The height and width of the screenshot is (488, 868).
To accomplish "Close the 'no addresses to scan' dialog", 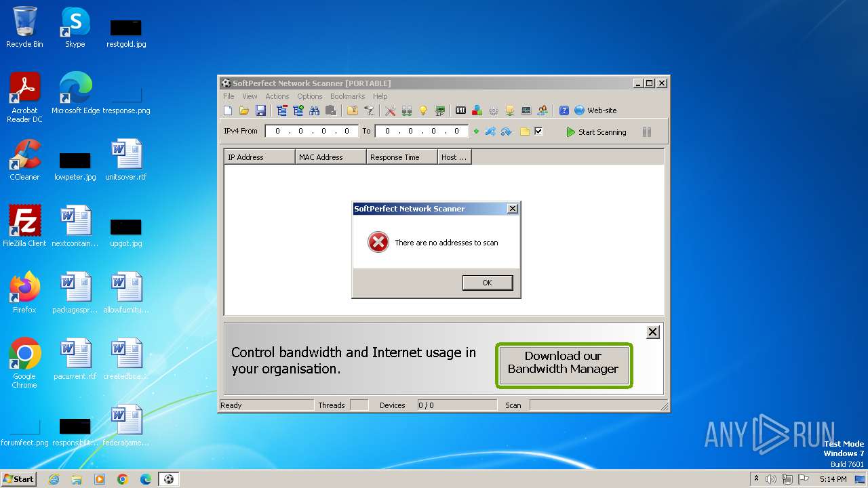I will (513, 209).
